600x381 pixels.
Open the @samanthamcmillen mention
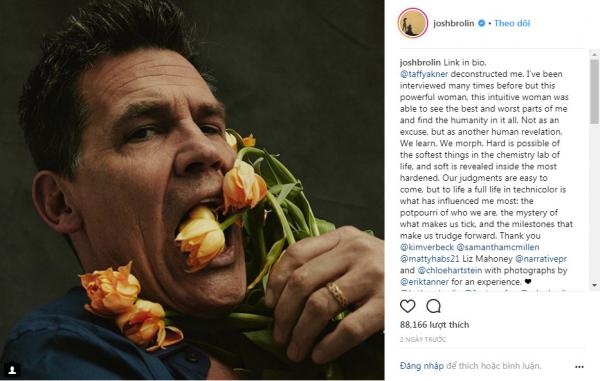tap(498, 247)
